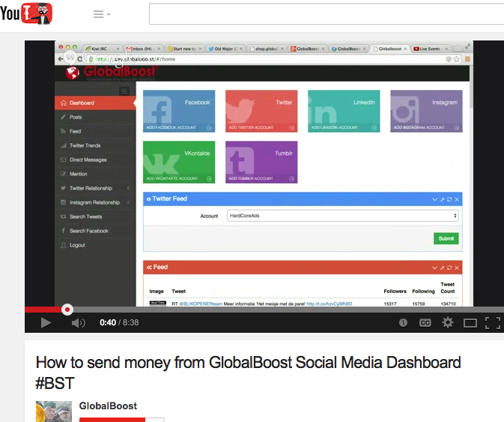Click @BLIKOPENERteam mention link in tweet
Screen dimensions: 504x422
(x=201, y=304)
